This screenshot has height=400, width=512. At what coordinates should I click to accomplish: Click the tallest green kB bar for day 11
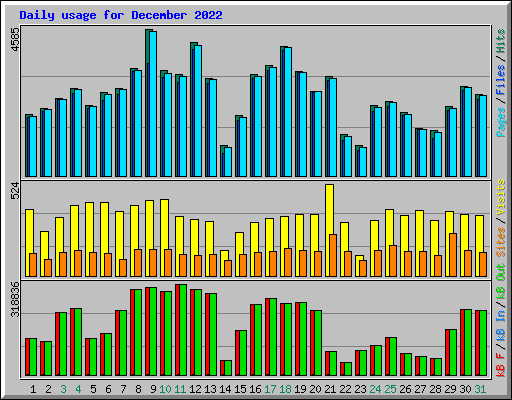pos(183,330)
